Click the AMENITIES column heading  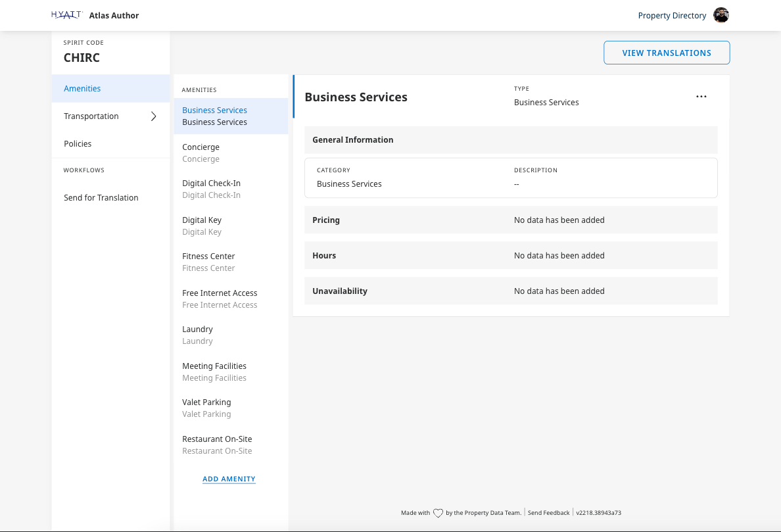pyautogui.click(x=199, y=90)
